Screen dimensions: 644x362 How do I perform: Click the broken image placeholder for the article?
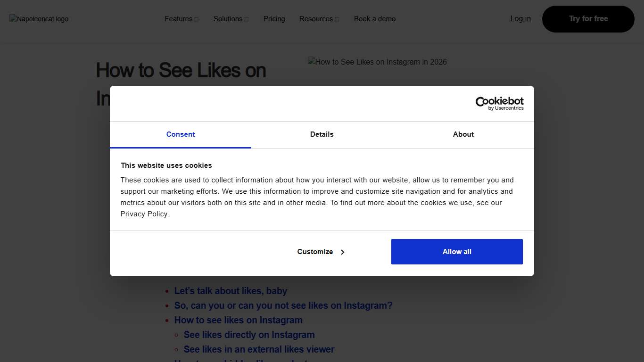point(377,62)
